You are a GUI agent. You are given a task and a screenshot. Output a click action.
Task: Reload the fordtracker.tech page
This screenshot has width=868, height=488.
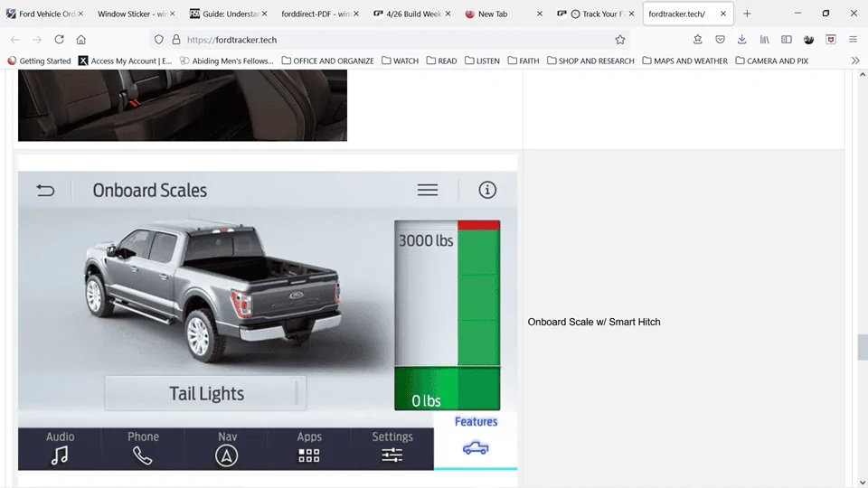click(59, 39)
